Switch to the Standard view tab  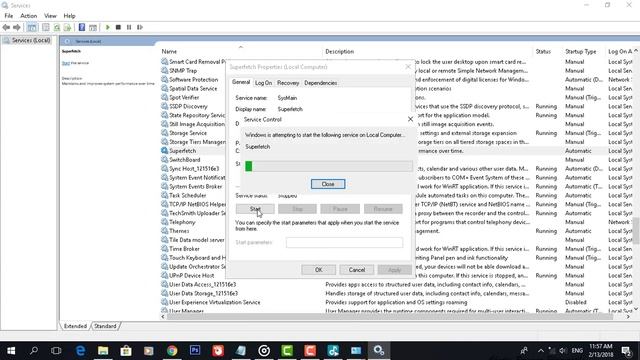point(105,326)
